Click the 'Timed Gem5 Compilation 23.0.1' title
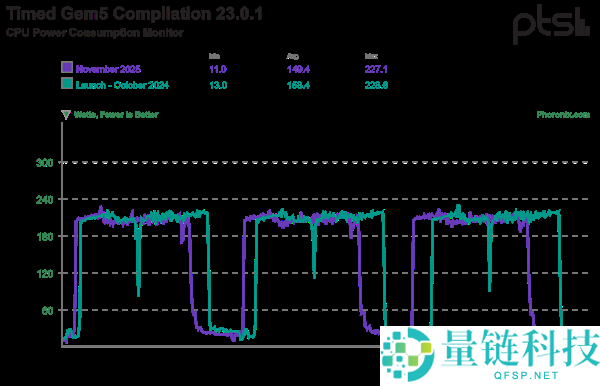The width and height of the screenshot is (600, 386). 134,14
